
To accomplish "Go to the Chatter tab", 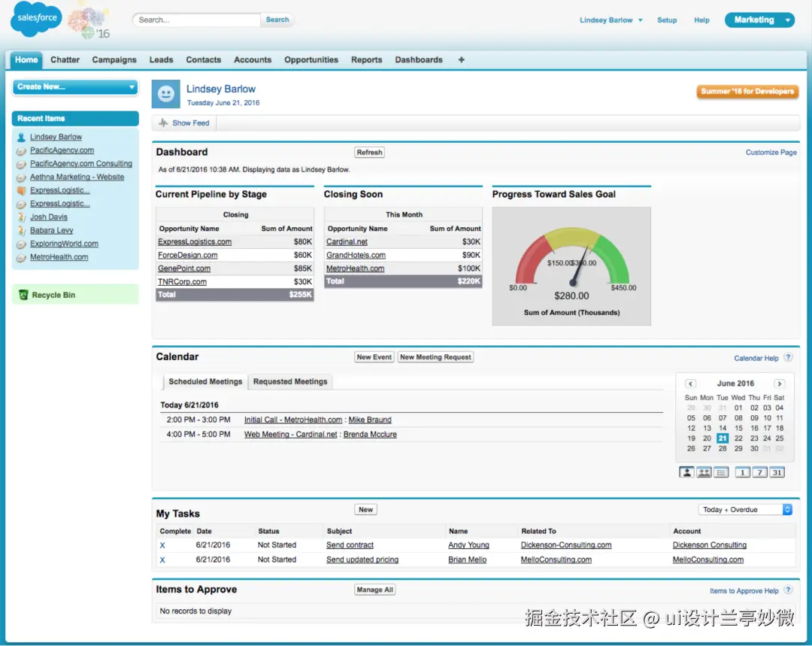I will click(x=65, y=59).
